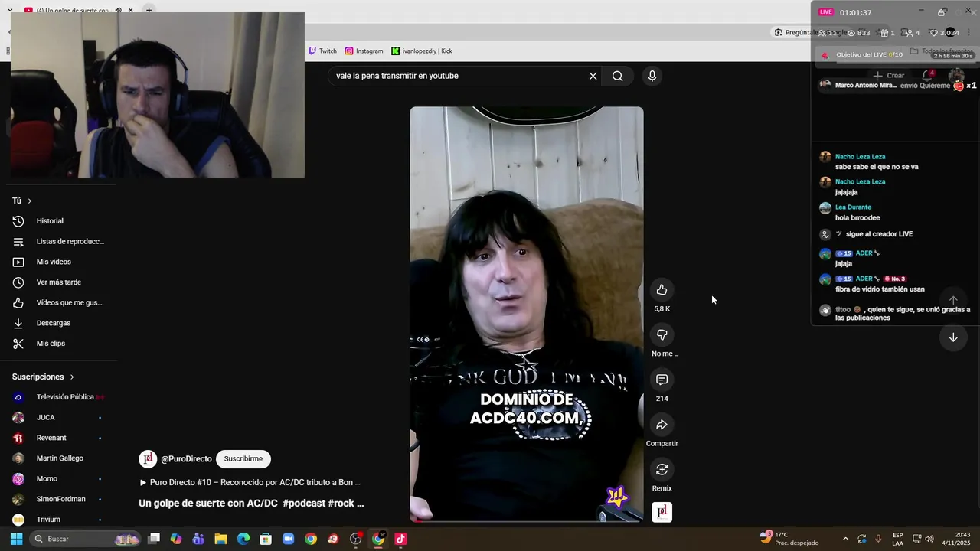Open YouTube notifications bell with 4 badge

pyautogui.click(x=926, y=75)
